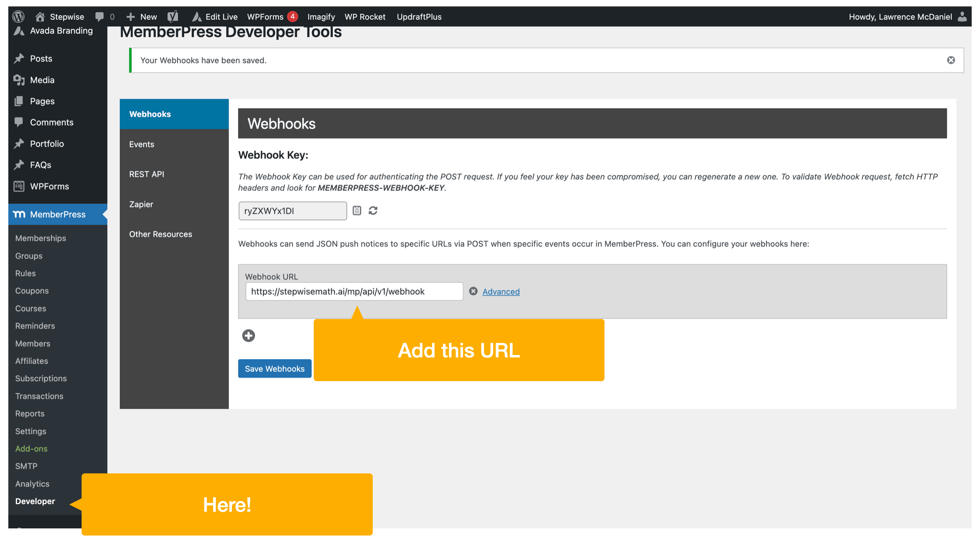Image resolution: width=980 pixels, height=547 pixels.
Task: Switch to the Events tab
Action: pos(141,144)
